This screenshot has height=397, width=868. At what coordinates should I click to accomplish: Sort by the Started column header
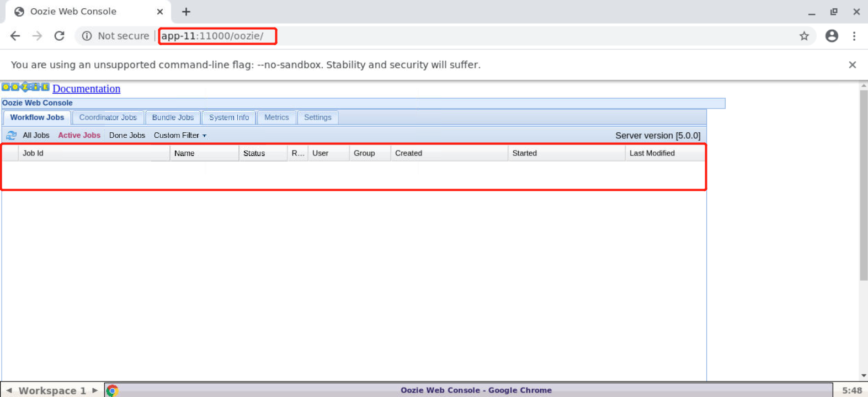tap(567, 153)
